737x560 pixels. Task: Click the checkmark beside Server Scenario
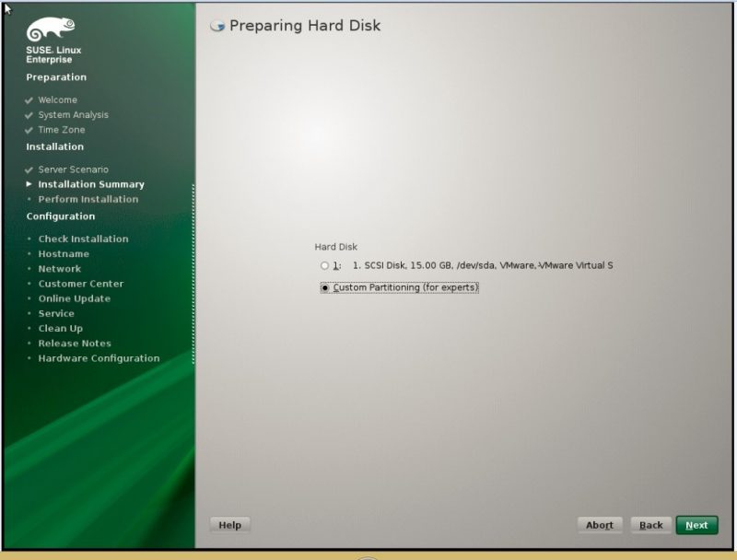click(x=29, y=169)
